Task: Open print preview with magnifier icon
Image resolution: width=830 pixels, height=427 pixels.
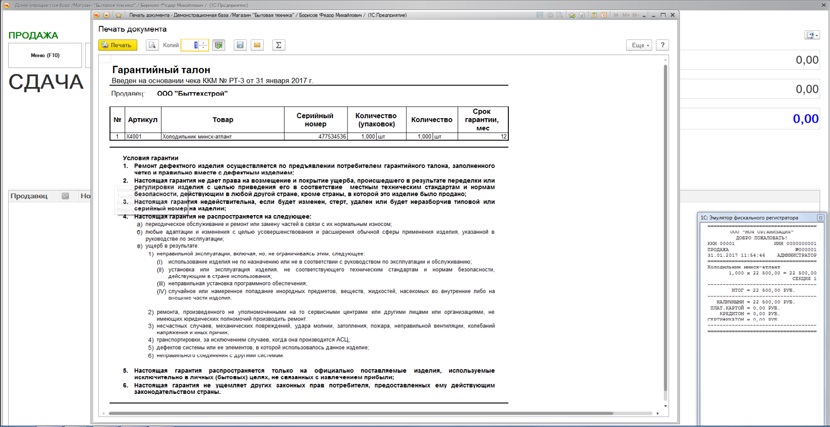Action: coord(152,45)
